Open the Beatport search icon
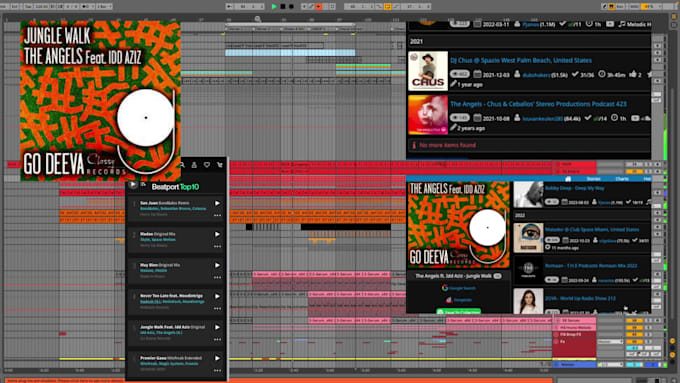Screen dimensions: 680x383 pyautogui.click(x=182, y=165)
